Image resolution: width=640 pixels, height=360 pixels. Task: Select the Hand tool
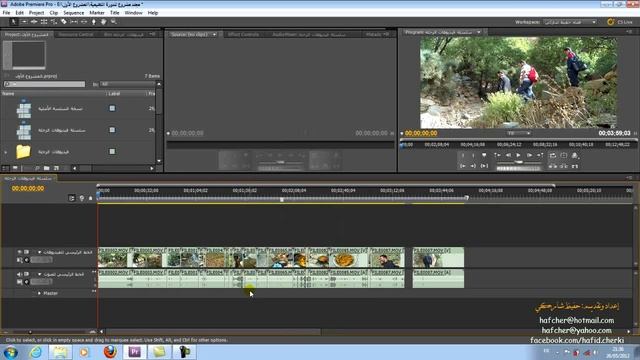pos(104,22)
